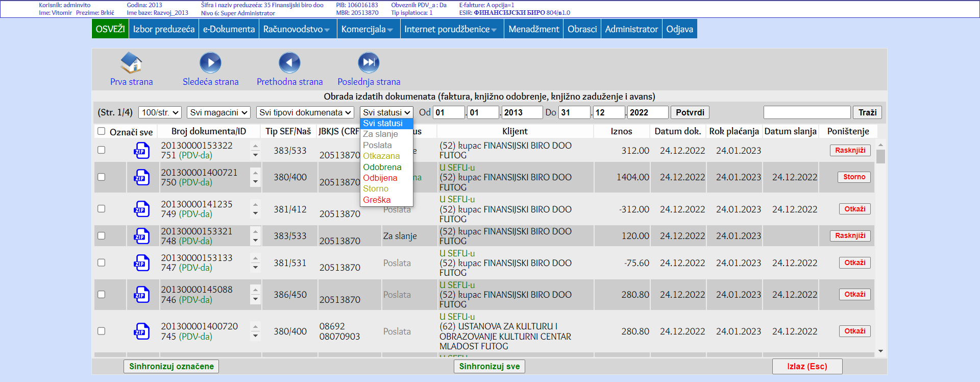Focus the search text field
This screenshot has height=382, width=980.
807,112
